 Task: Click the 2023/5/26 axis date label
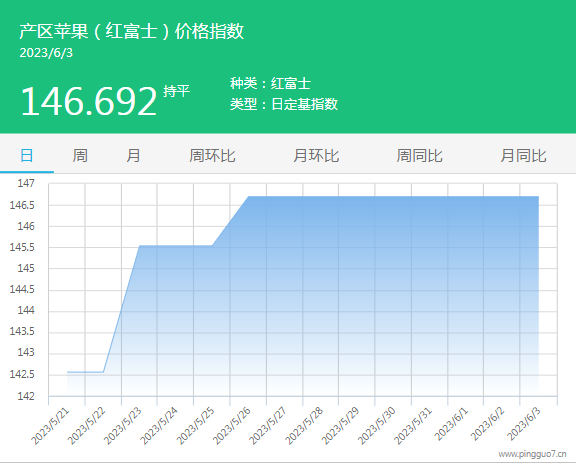click(x=232, y=426)
